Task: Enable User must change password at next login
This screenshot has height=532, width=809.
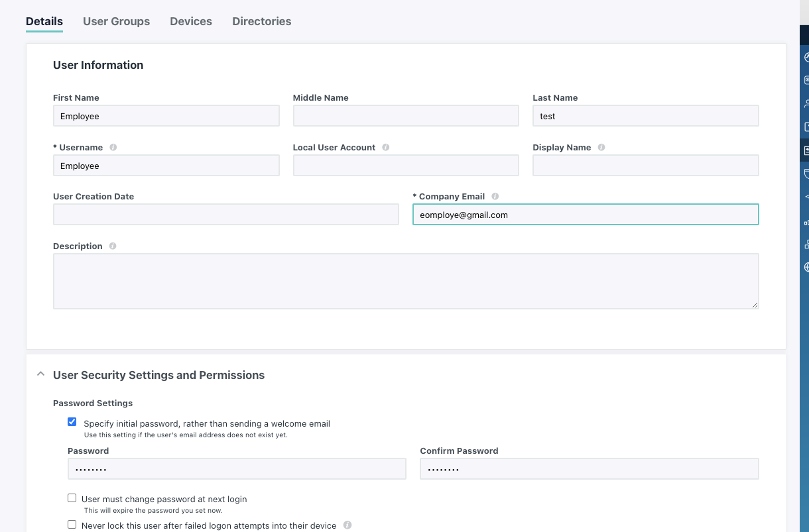Action: [x=72, y=498]
